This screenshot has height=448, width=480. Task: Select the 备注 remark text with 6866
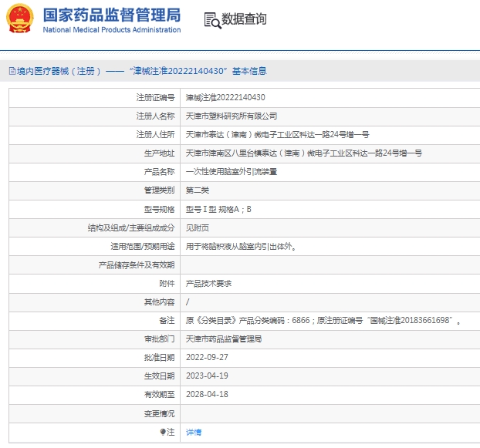pyautogui.click(x=323, y=321)
